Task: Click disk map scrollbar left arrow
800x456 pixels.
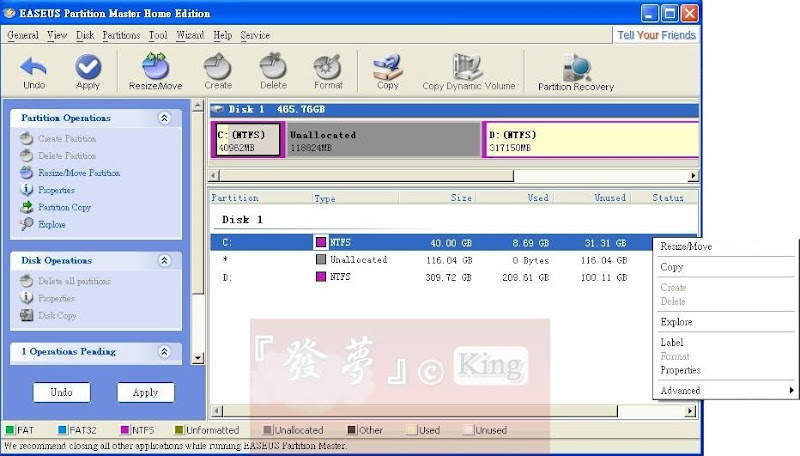Action: 214,175
